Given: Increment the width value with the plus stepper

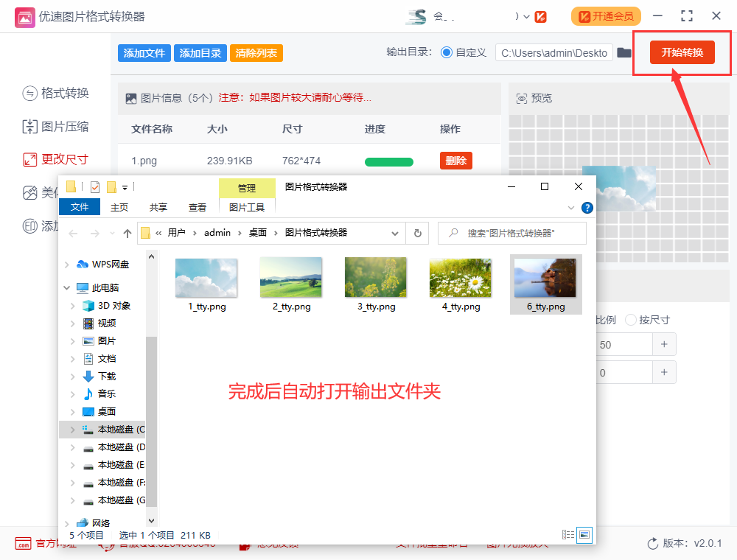Looking at the screenshot, I should (x=663, y=344).
